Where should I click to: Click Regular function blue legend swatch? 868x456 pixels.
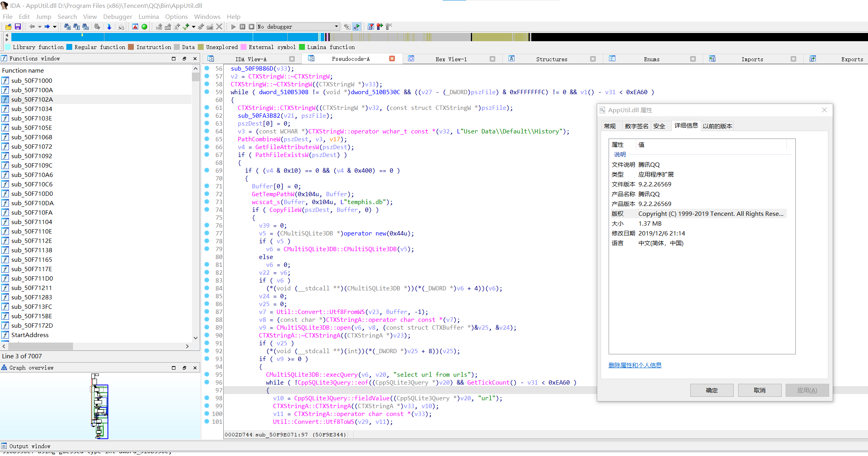pyautogui.click(x=69, y=47)
